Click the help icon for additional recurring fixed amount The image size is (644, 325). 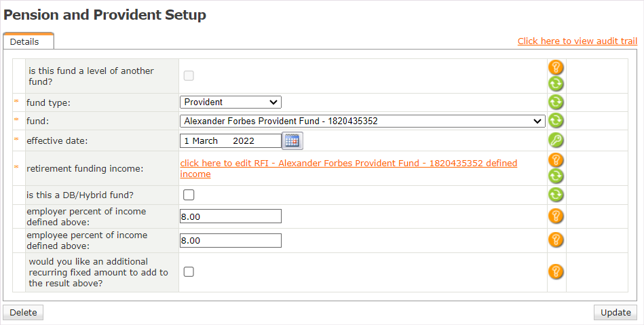click(556, 271)
